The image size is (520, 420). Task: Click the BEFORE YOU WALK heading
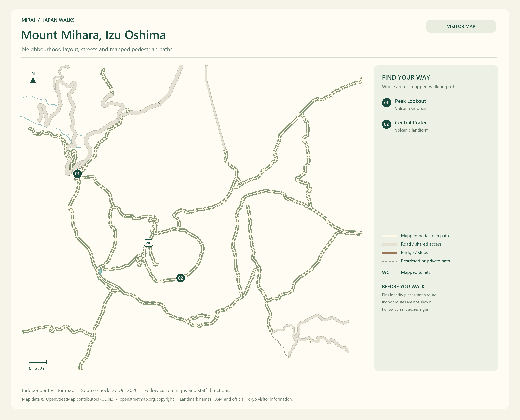point(403,286)
